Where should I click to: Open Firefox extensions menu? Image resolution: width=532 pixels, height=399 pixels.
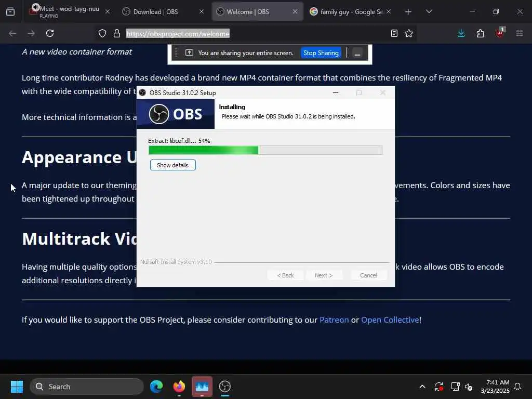480,33
